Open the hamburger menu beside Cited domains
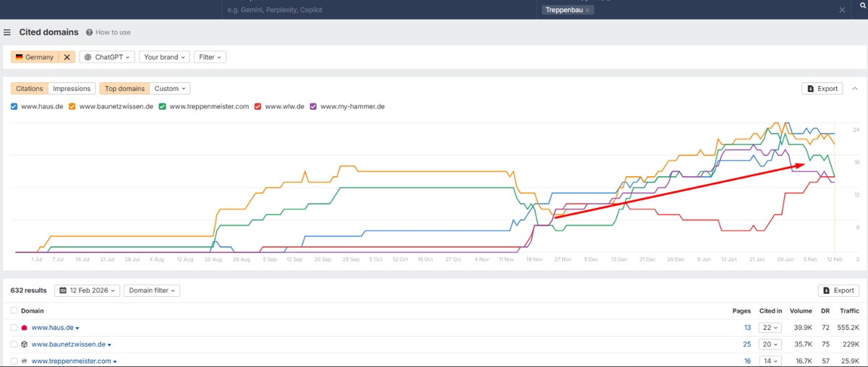Screen dimensions: 868x367 [7, 32]
